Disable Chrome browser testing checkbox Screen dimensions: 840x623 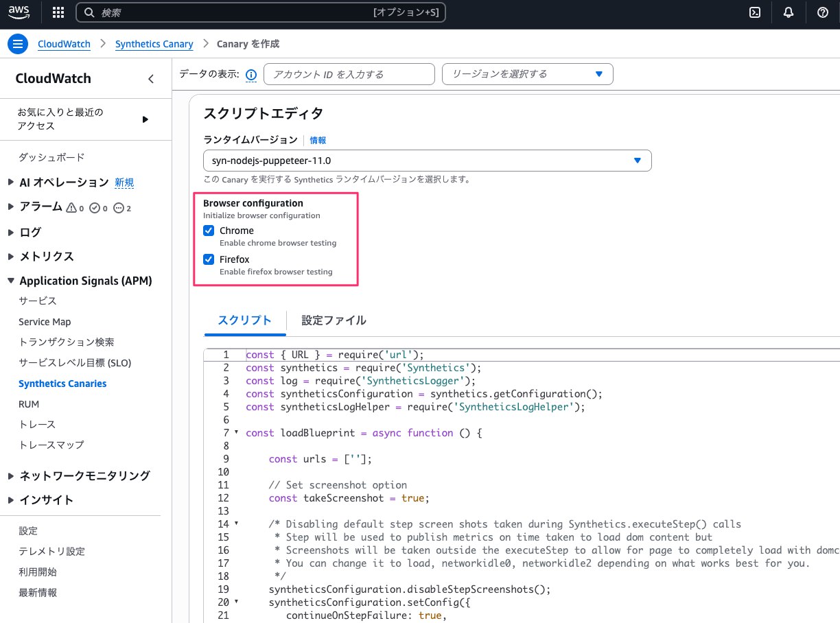coord(209,231)
